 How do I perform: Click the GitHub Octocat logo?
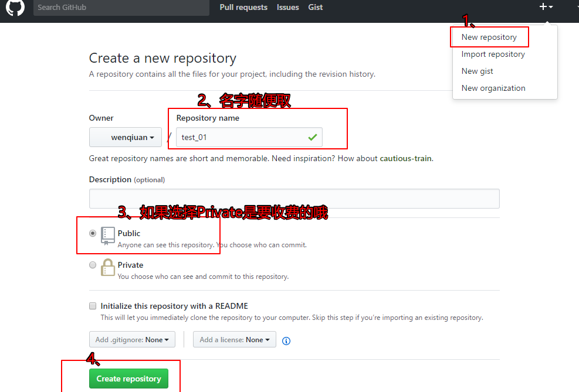pos(15,8)
